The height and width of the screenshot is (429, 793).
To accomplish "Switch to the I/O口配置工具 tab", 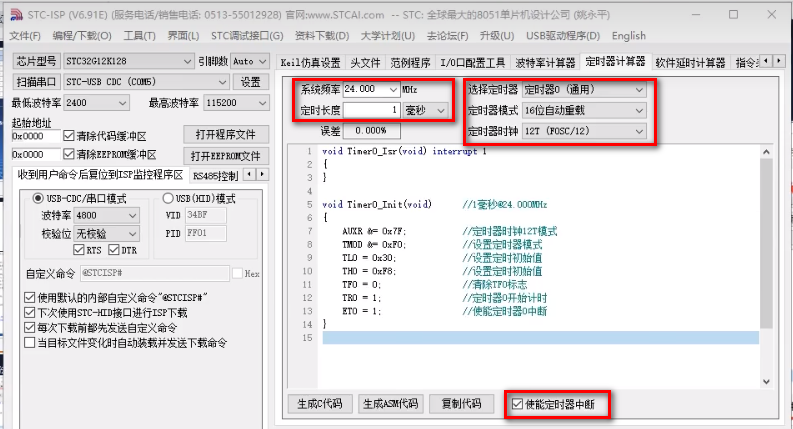I will [x=472, y=63].
